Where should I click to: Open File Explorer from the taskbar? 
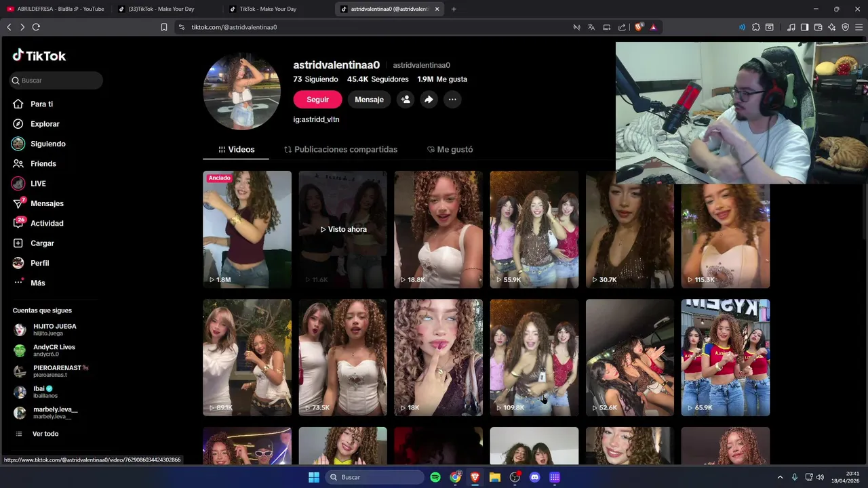494,477
